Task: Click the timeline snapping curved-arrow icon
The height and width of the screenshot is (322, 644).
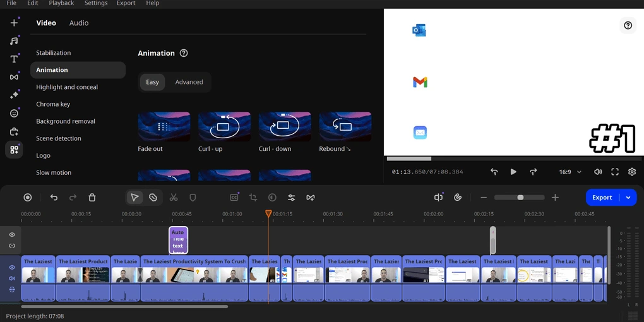Action: pos(458,198)
